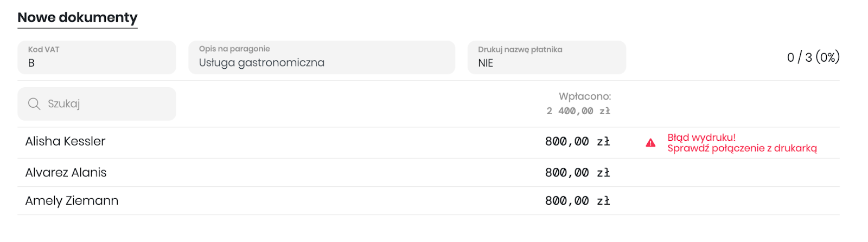Click the search magnifier icon

click(34, 104)
